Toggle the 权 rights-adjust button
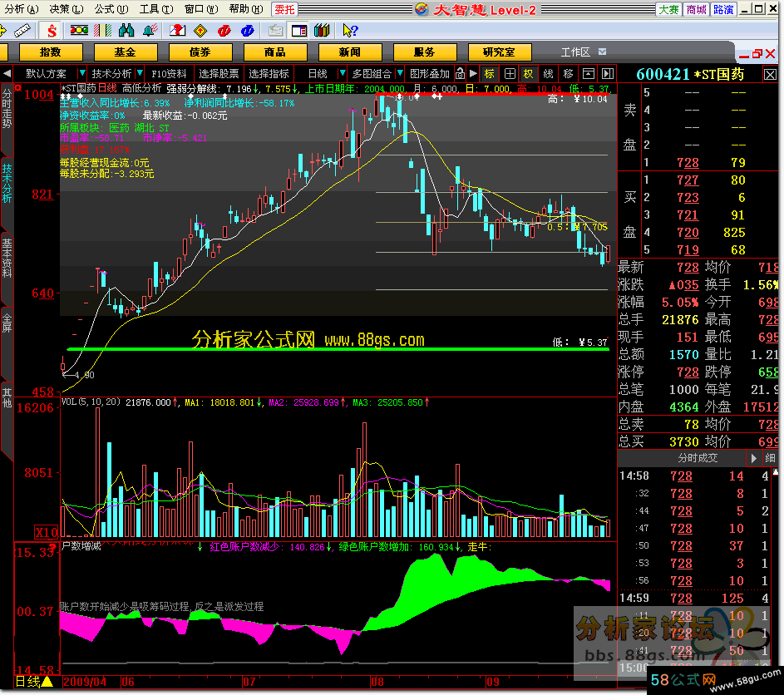The height and width of the screenshot is (695, 784). coord(528,74)
